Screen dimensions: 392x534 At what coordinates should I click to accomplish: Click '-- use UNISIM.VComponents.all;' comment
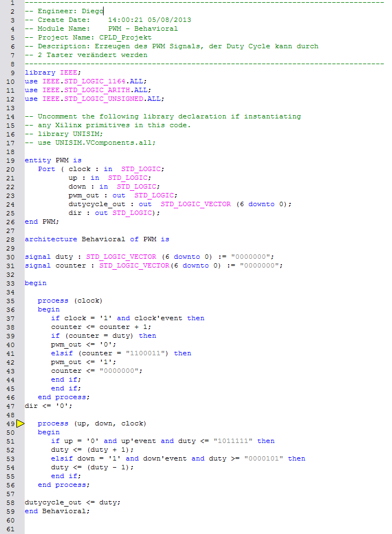pos(90,143)
